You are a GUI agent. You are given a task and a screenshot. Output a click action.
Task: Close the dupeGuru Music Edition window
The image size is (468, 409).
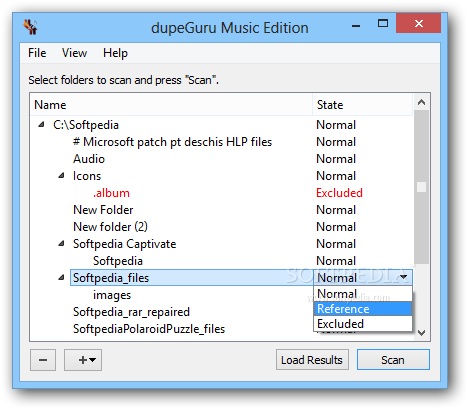[x=419, y=23]
